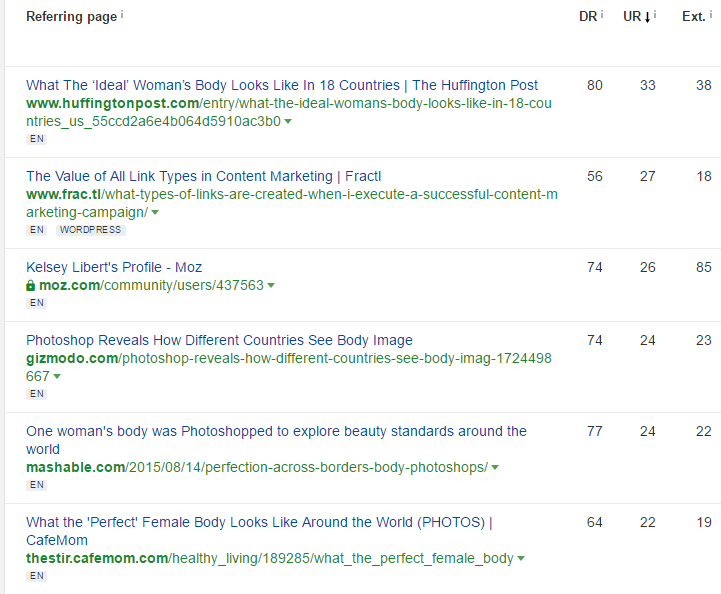Click EN tag under gizmodo row
This screenshot has height=594, width=721.
pos(37,394)
